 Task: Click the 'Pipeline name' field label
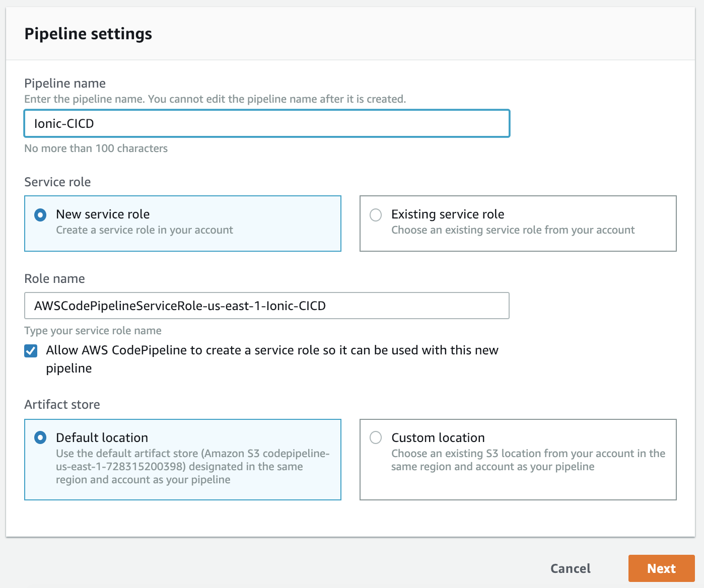pos(65,83)
